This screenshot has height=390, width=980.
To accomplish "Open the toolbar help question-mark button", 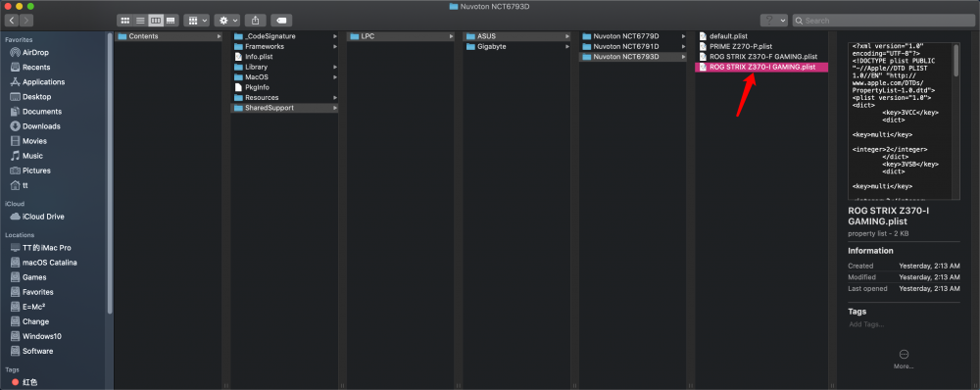I will coord(768,21).
